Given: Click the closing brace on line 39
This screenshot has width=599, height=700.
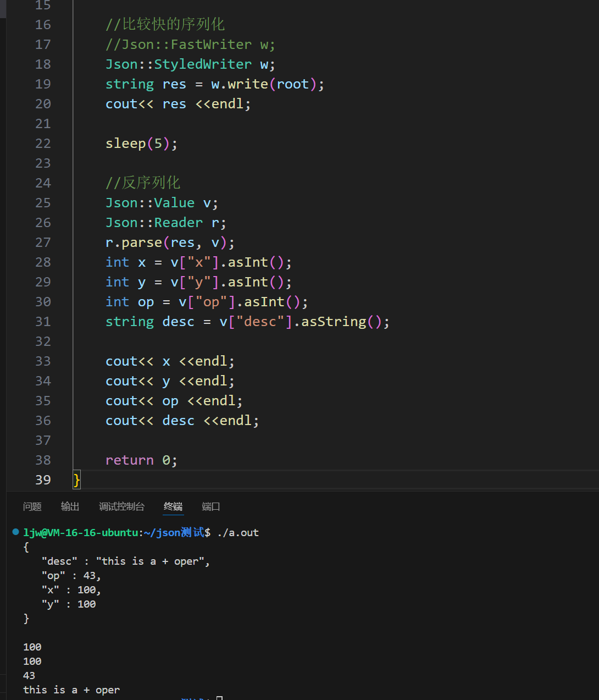Looking at the screenshot, I should click(x=77, y=480).
